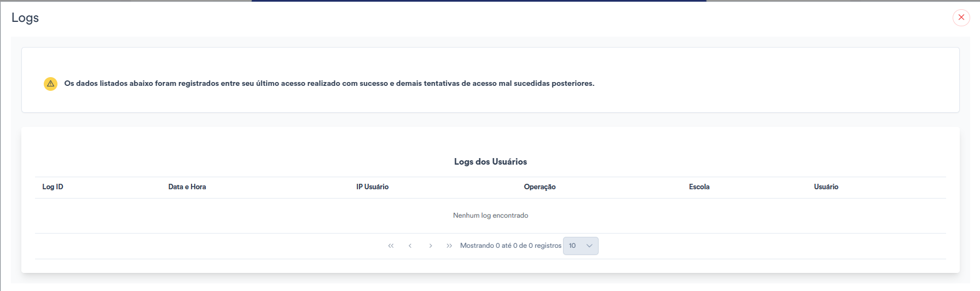Viewport: 980px width, 291px height.
Task: Click the value 10 in the page-size selector
Action: pos(572,246)
